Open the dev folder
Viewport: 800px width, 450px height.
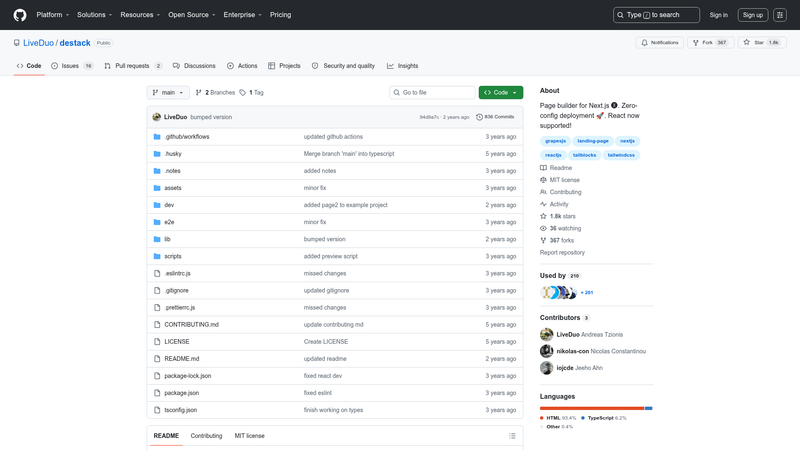pyautogui.click(x=169, y=205)
